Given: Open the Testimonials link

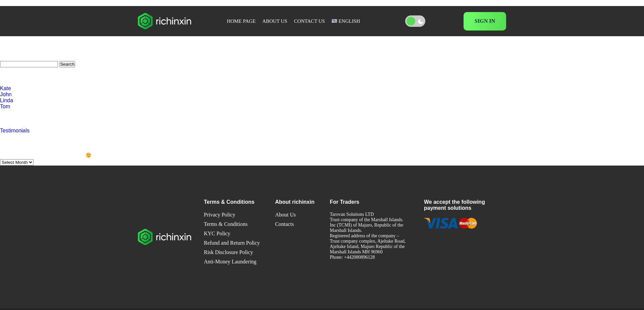Looking at the screenshot, I should (15, 131).
